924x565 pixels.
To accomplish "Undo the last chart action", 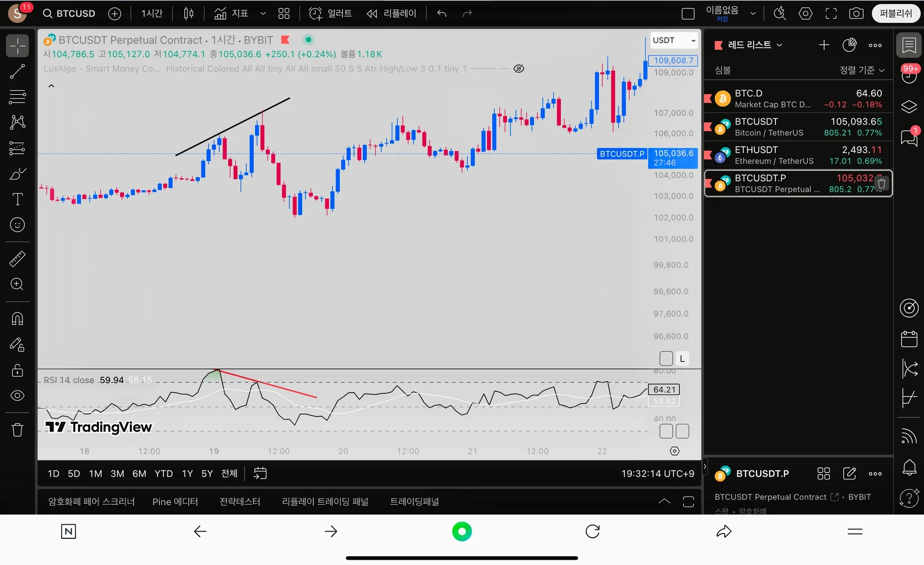I will click(x=442, y=14).
